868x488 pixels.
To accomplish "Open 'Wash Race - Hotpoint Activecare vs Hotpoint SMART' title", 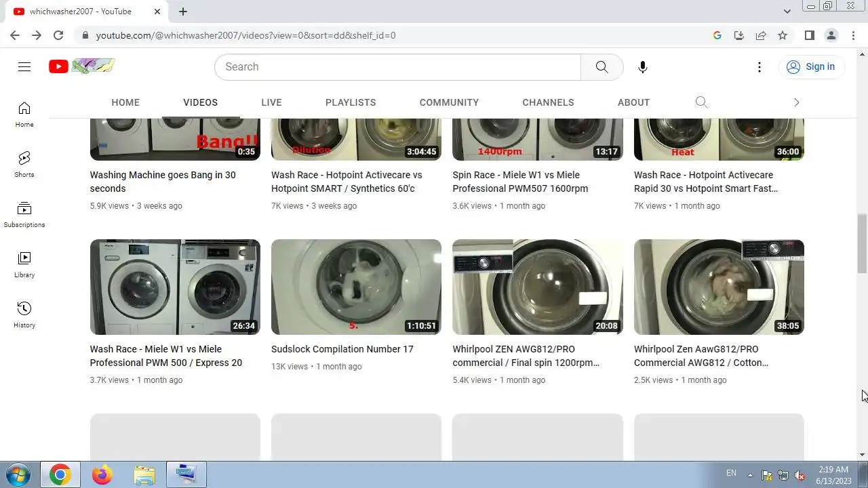I will tap(347, 182).
